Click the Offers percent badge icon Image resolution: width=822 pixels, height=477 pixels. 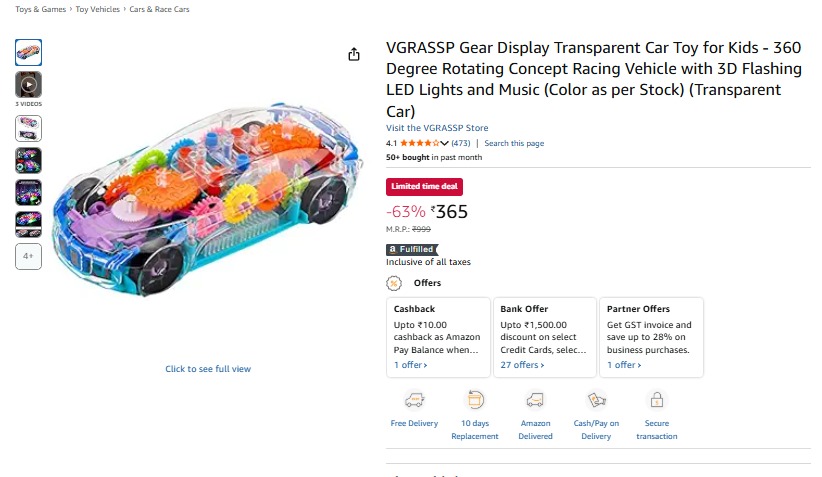(394, 283)
